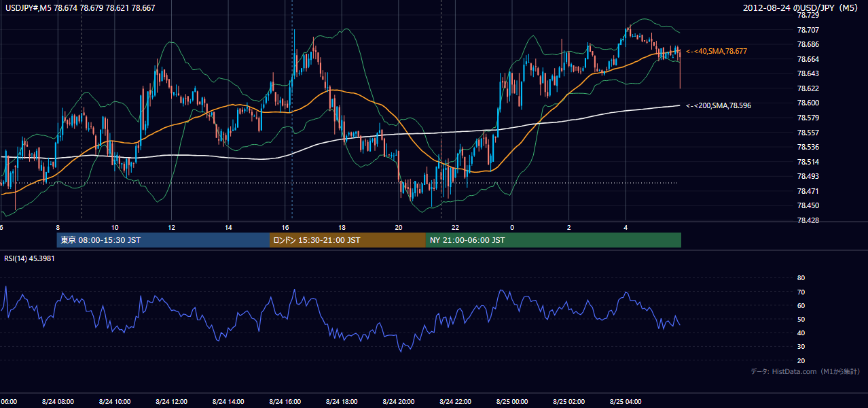Click the 8/24 20:00 time label
This screenshot has height=408, width=868.
[x=398, y=401]
